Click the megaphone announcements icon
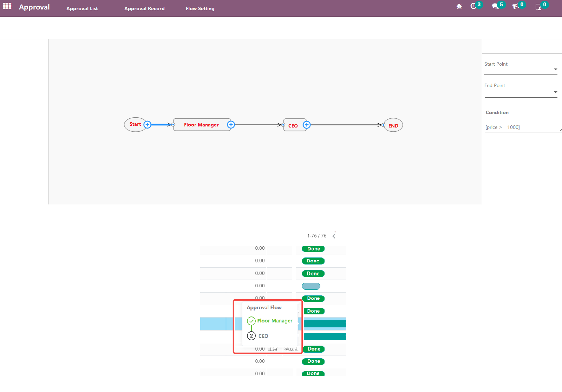The image size is (562, 392). pos(515,6)
